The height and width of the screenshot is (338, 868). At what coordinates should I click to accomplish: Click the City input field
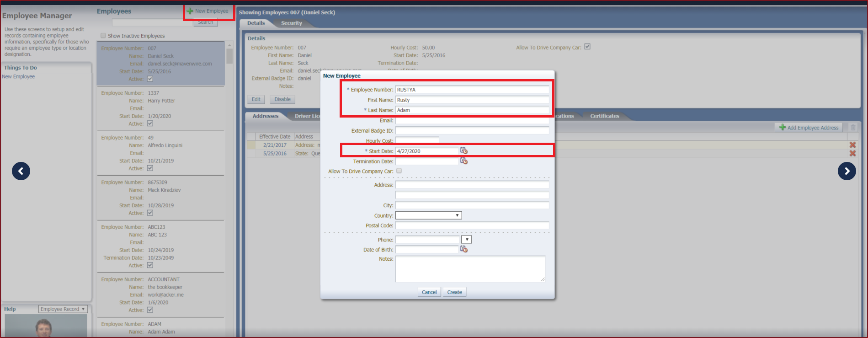coord(472,205)
